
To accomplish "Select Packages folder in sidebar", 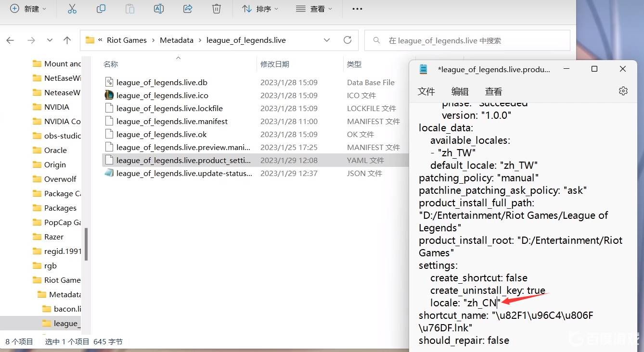I will pyautogui.click(x=54, y=208).
